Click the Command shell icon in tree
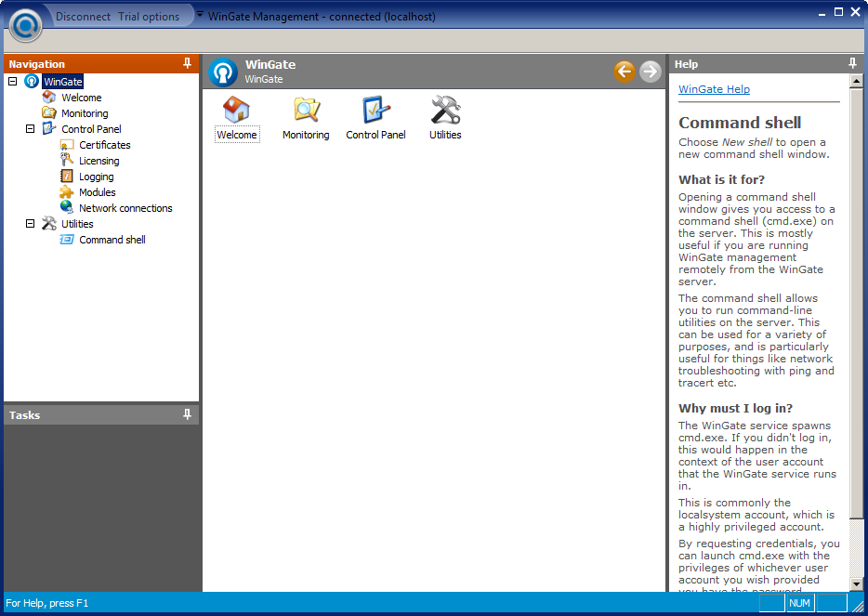Screen dimensions: 868x616 (67, 239)
